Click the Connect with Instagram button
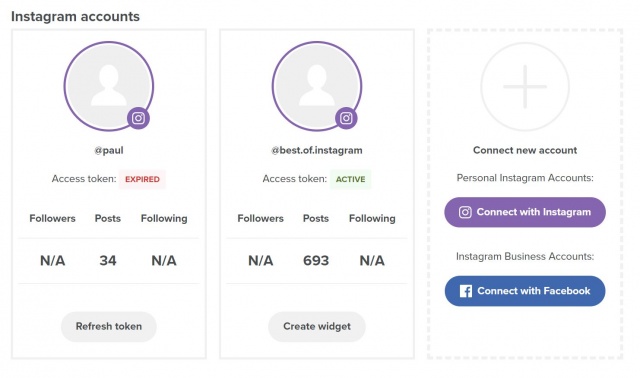 point(525,212)
